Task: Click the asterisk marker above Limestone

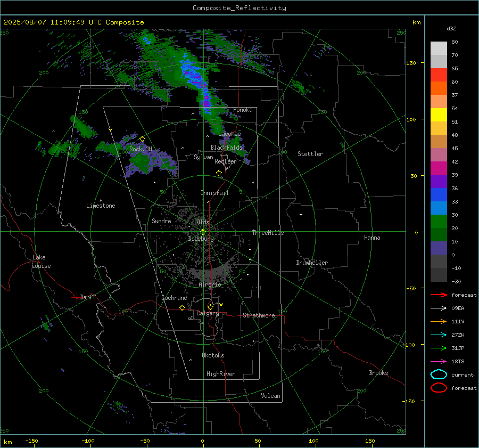Action: [x=101, y=201]
